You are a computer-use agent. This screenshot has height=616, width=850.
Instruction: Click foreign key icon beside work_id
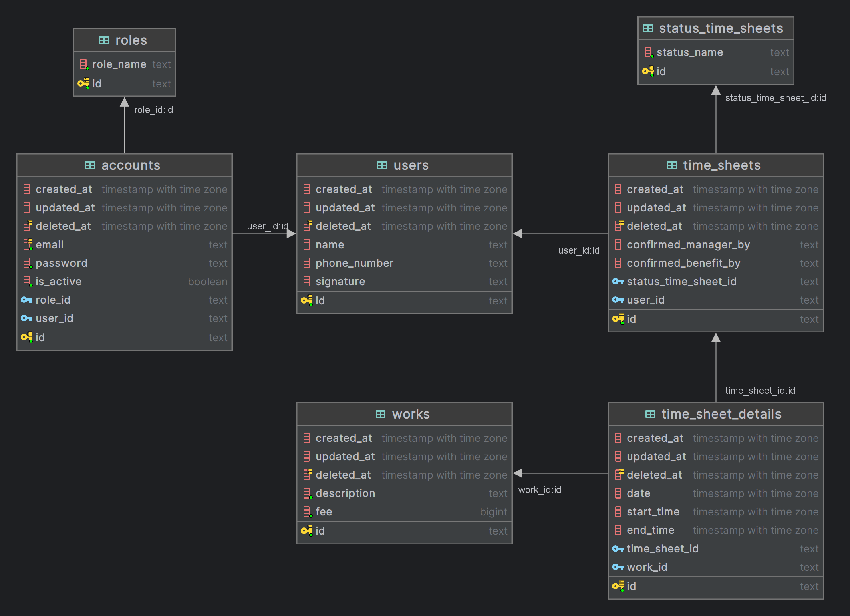point(618,567)
